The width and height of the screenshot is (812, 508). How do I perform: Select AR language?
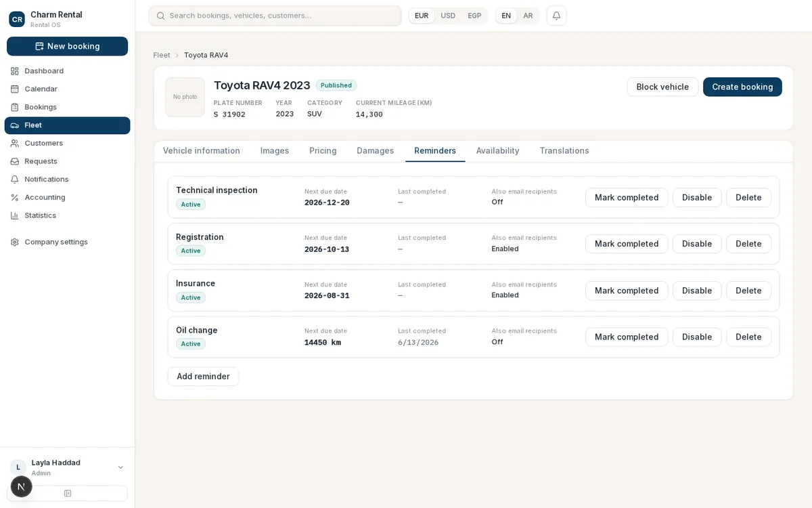(528, 16)
